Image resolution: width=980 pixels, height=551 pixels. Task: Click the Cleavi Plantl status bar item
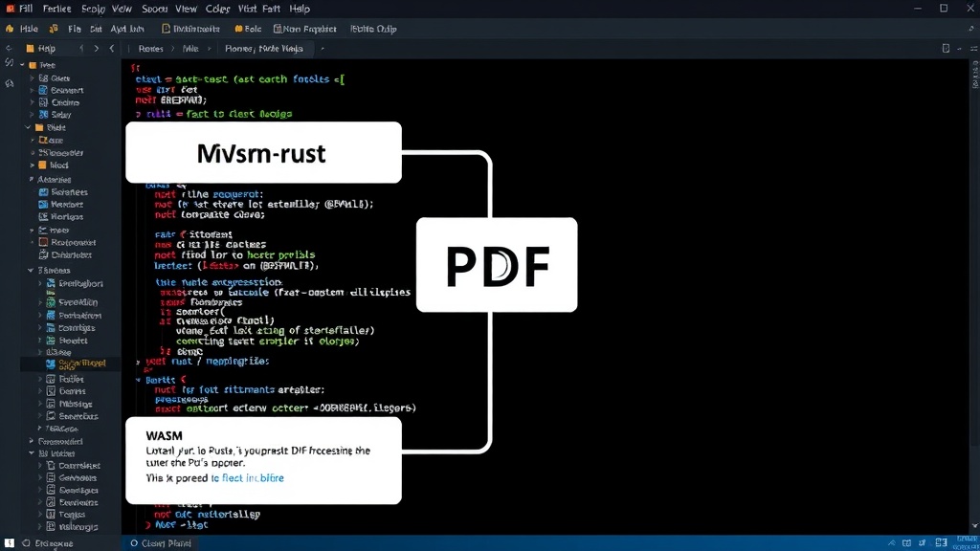(x=161, y=543)
